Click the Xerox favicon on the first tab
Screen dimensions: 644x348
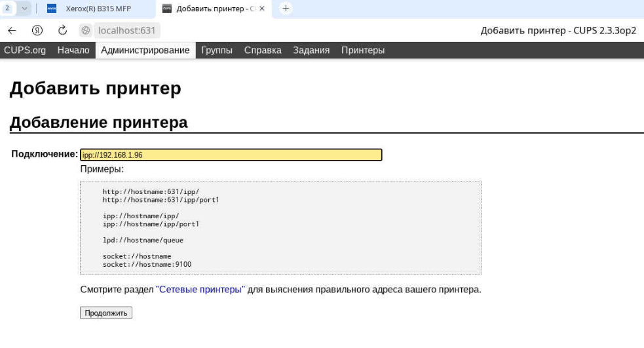point(52,9)
